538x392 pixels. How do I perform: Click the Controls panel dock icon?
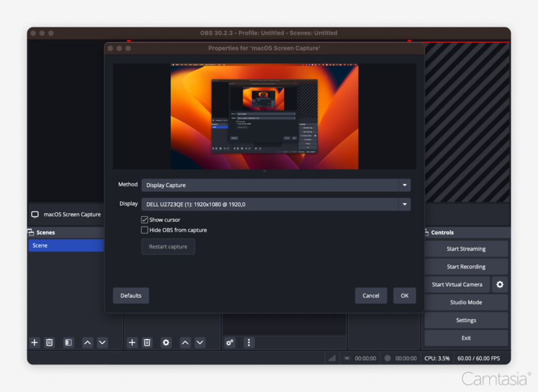[x=427, y=232]
